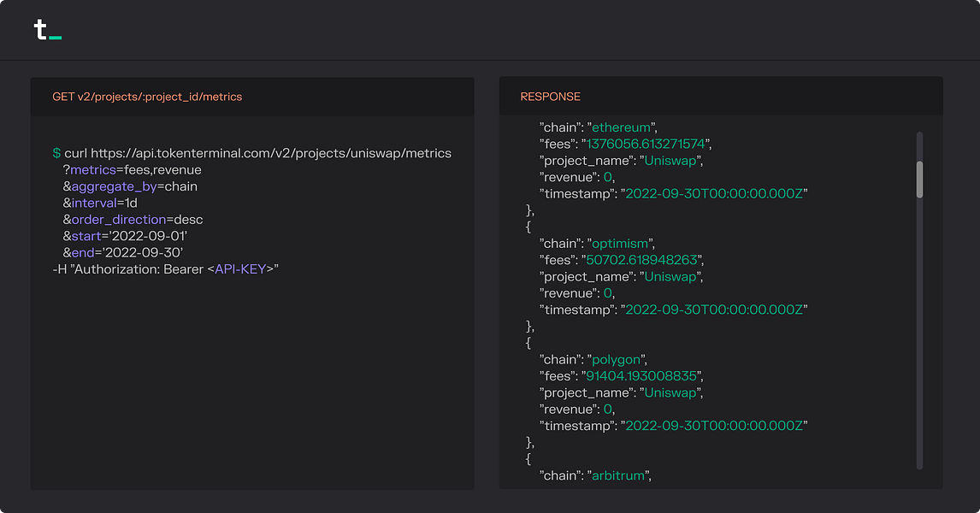Click the "chain": "ethereum" response line

click(598, 127)
